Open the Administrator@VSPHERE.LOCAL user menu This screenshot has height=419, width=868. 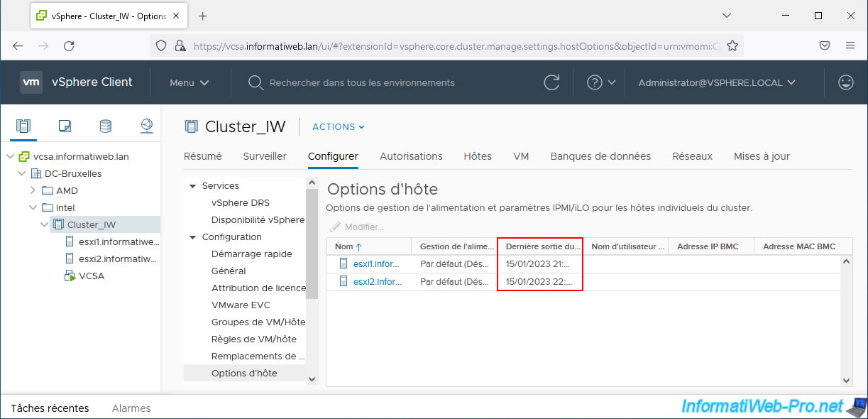716,82
